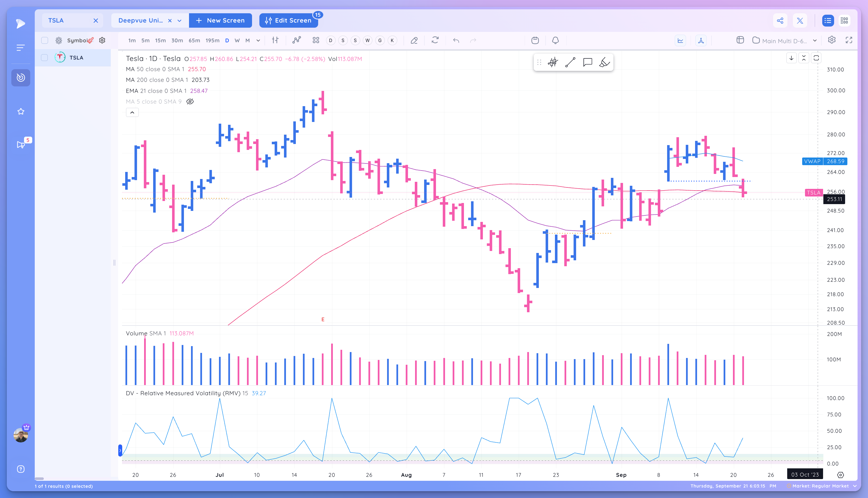Open Symbol column settings gear
Screen dimensions: 868x498
click(102, 40)
